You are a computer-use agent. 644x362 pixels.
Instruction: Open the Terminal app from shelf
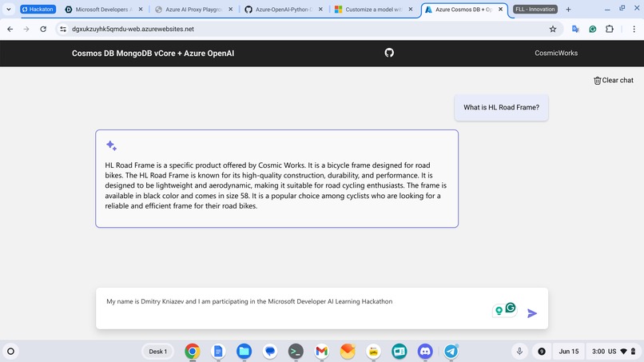click(x=296, y=352)
